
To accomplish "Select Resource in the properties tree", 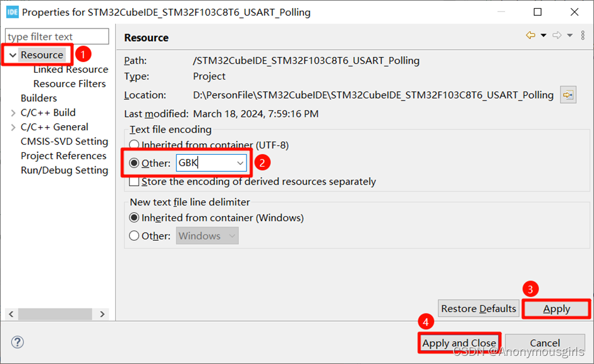I will 42,55.
